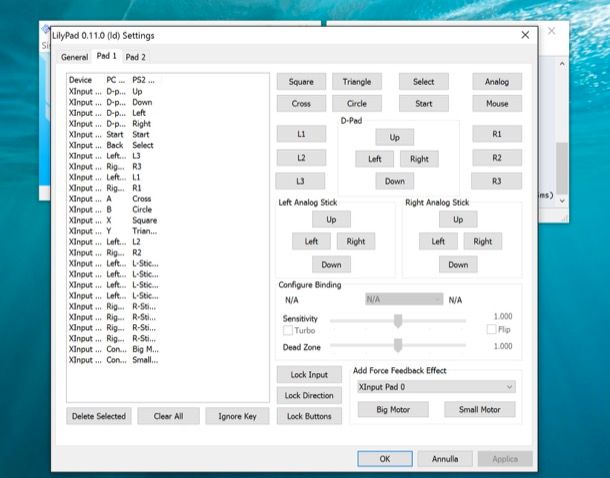Bind the L3 button
The height and width of the screenshot is (478, 610).
[x=300, y=181]
